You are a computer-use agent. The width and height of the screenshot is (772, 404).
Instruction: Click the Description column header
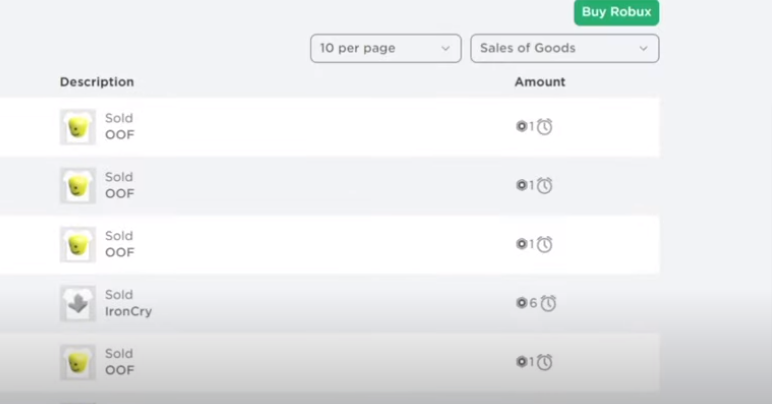(x=96, y=82)
